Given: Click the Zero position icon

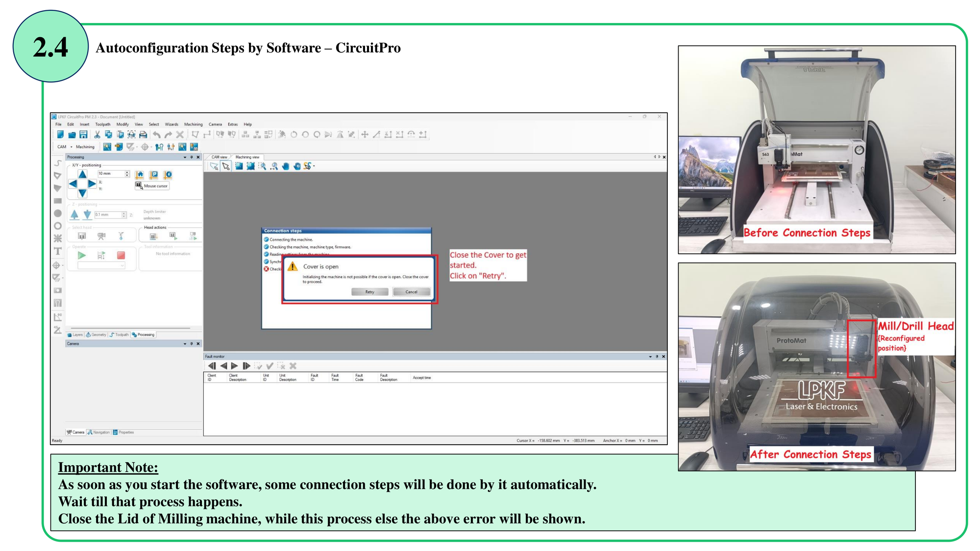Looking at the screenshot, I should point(168,175).
